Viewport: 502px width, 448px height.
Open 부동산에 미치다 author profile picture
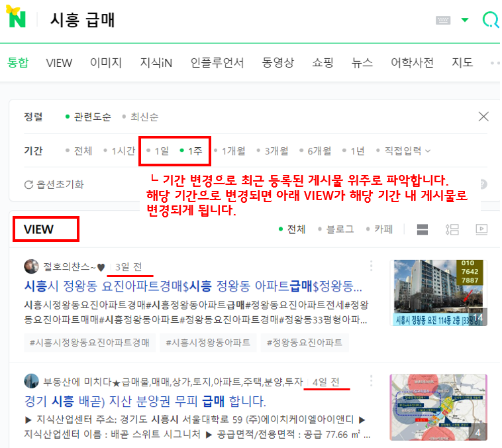coord(31,381)
